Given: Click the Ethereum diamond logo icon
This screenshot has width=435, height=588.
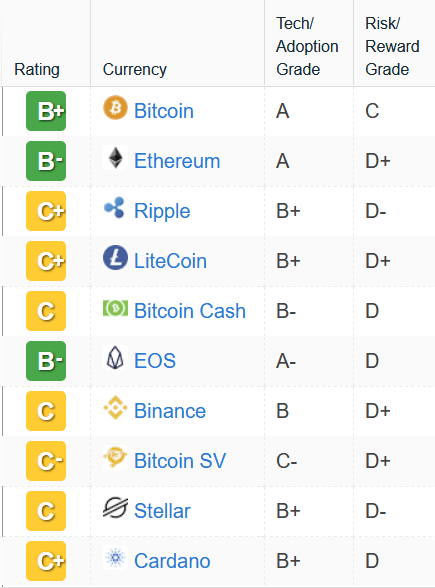Looking at the screenshot, I should [x=116, y=158].
